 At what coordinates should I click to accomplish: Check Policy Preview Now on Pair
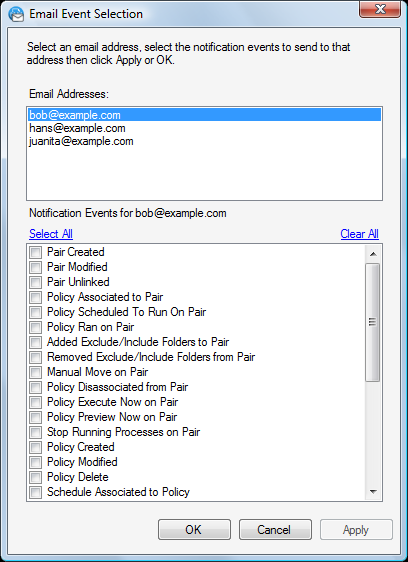pos(35,418)
